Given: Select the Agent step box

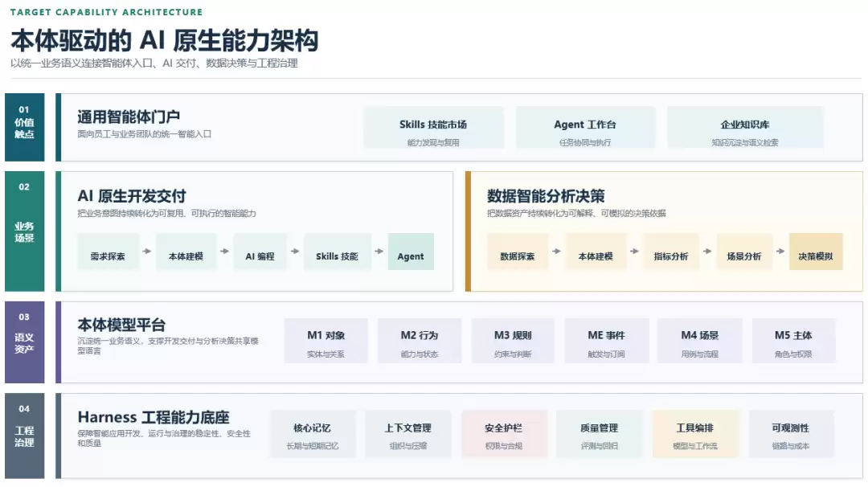Looking at the screenshot, I should click(x=411, y=252).
